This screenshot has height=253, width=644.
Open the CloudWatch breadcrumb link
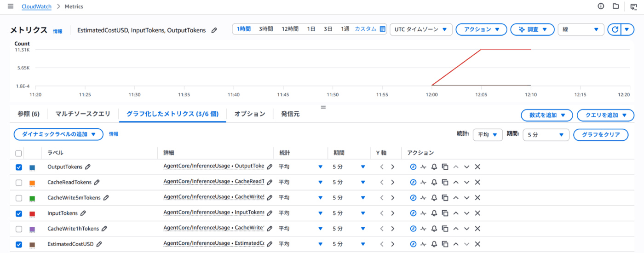tap(37, 6)
